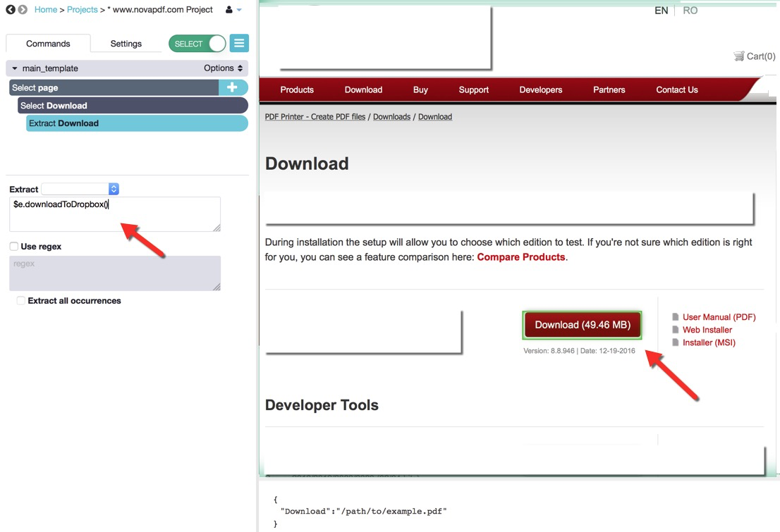Click the Version: 8.8.946 date text
Image resolution: width=780 pixels, height=532 pixels.
(x=579, y=350)
